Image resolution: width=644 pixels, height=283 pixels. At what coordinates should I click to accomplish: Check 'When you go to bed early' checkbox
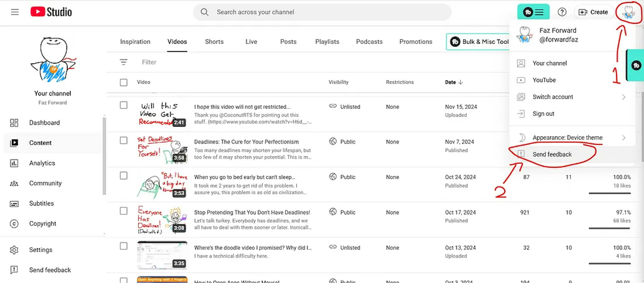coord(123,175)
